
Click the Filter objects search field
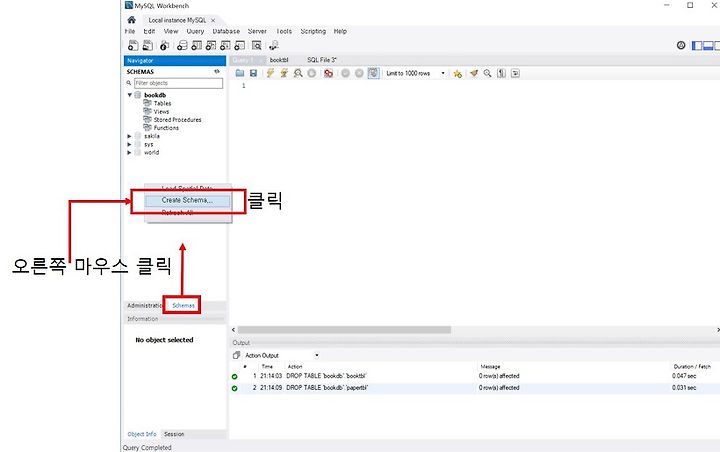[x=178, y=83]
